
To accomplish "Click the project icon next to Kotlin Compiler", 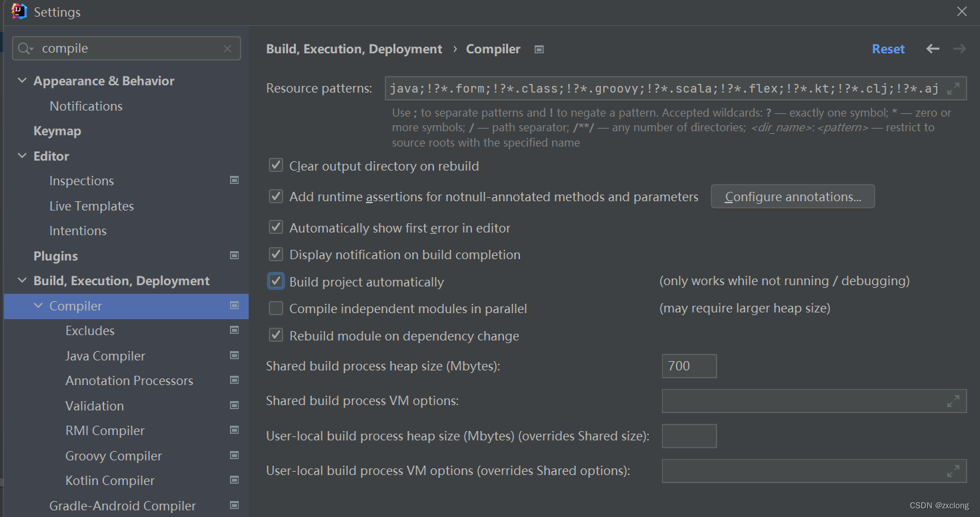I will click(234, 480).
